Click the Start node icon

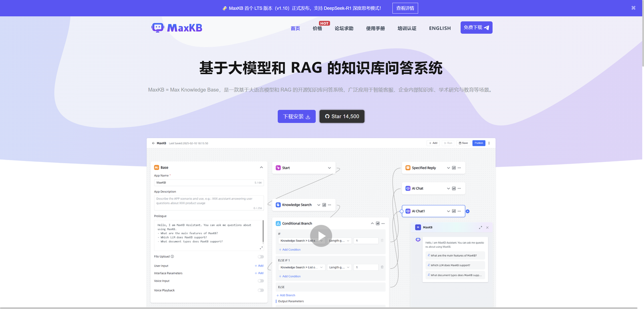(x=279, y=168)
